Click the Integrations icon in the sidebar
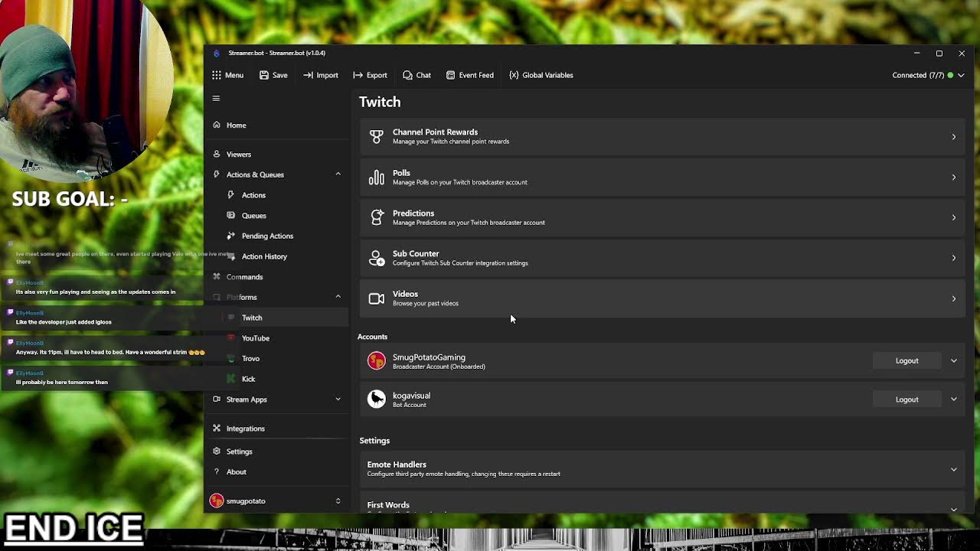 tap(217, 429)
